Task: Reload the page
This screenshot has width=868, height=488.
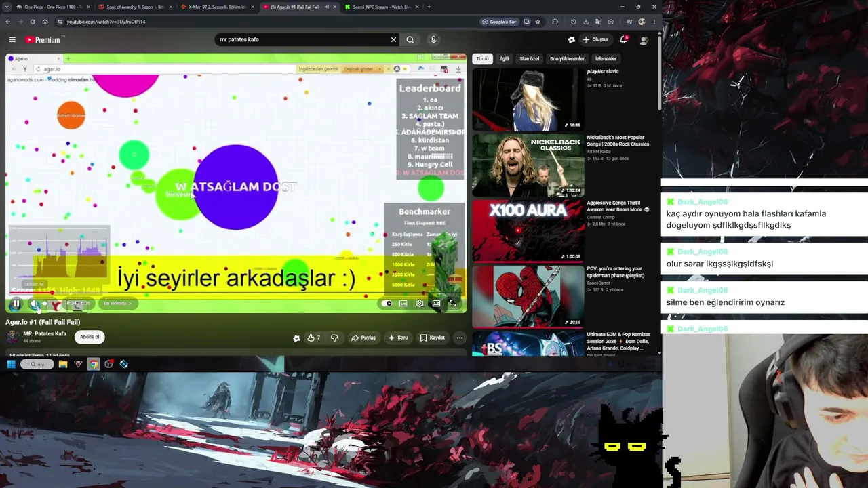Action: [33, 22]
